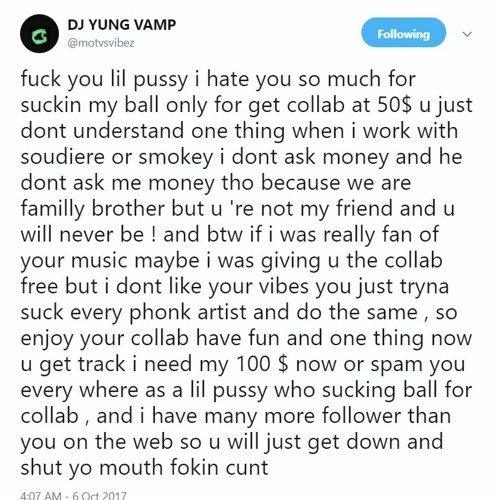The height and width of the screenshot is (500, 500).
Task: Click the word smokey in the tweet
Action: click(x=176, y=158)
